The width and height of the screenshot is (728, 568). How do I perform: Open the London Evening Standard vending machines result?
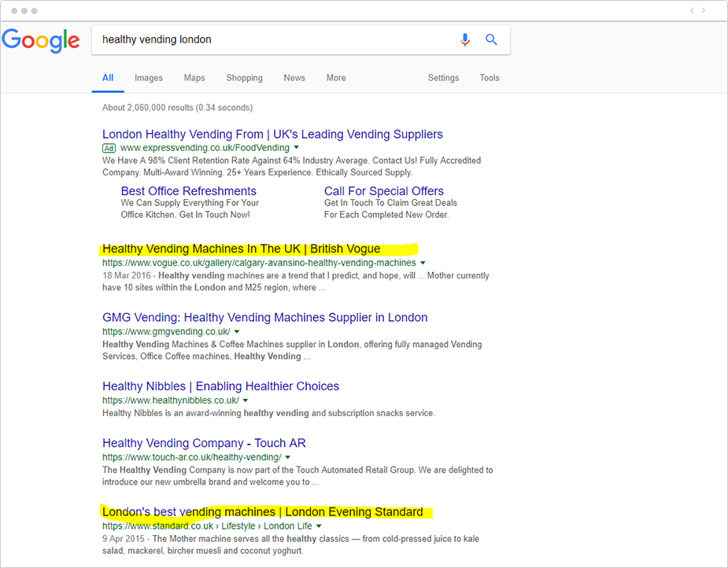click(x=264, y=511)
